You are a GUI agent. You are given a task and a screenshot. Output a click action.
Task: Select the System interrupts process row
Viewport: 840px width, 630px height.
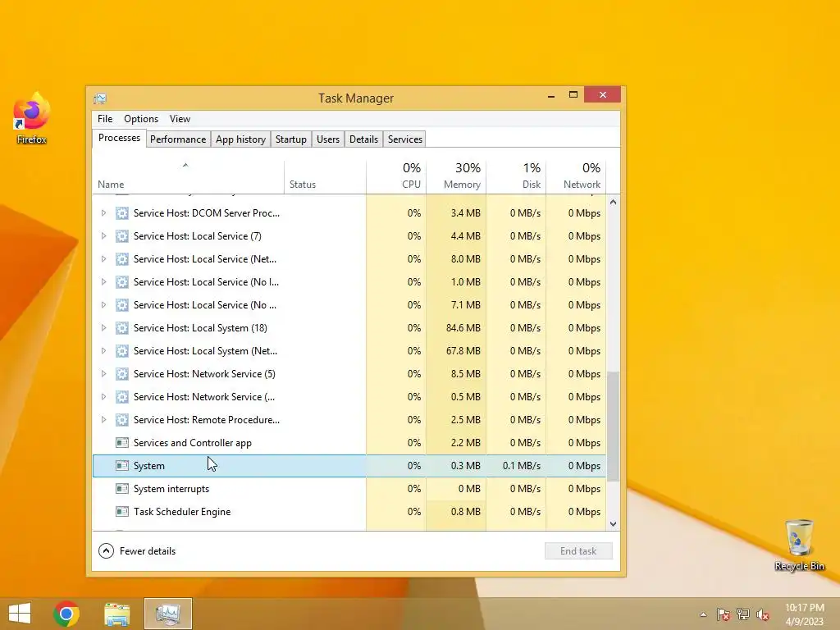click(x=349, y=489)
